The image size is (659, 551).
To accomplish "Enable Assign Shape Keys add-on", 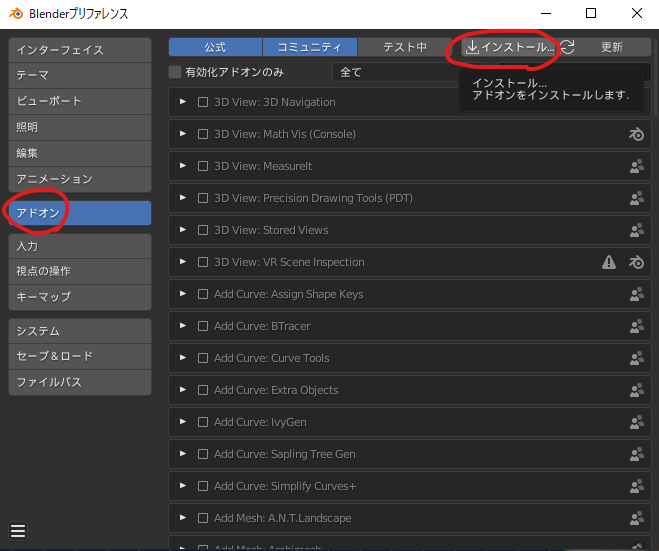I will 203,294.
